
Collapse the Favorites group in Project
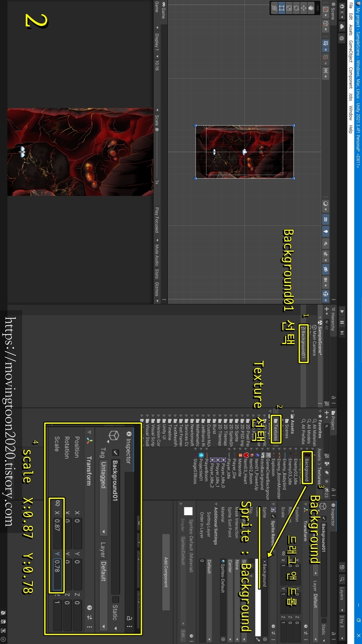click(x=320, y=411)
